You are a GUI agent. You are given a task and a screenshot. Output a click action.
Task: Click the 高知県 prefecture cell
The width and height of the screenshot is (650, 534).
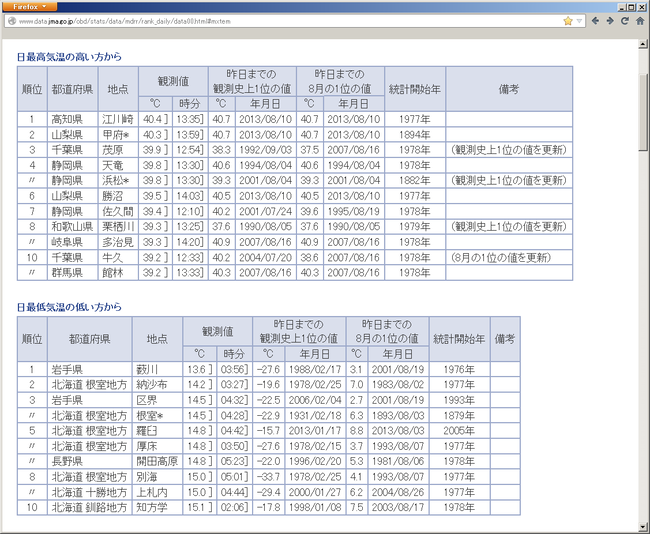point(73,119)
